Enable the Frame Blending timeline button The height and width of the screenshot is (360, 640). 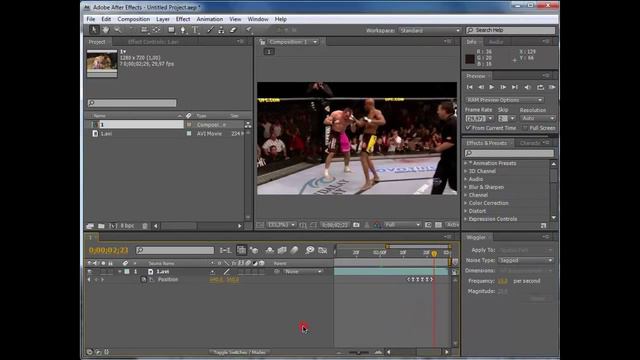pos(282,250)
